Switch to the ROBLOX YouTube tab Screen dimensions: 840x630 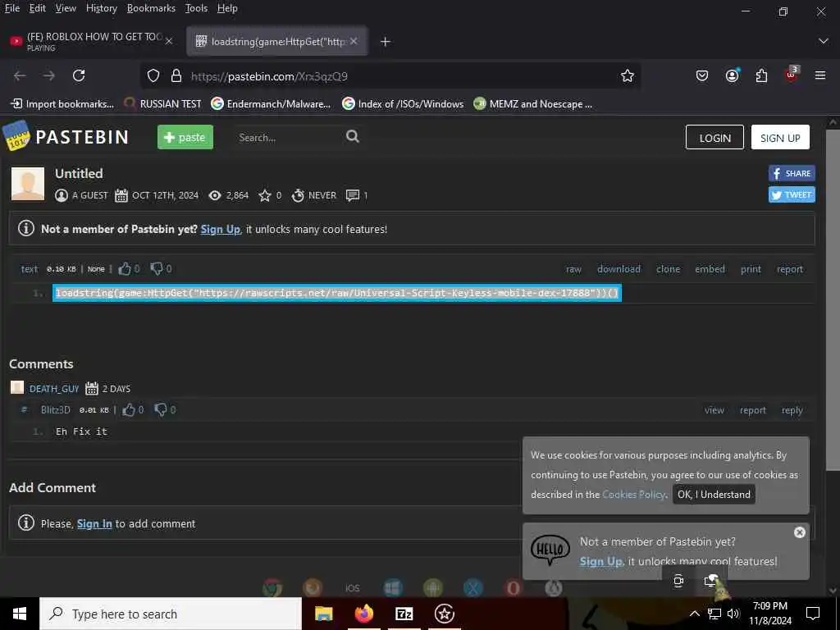point(91,41)
